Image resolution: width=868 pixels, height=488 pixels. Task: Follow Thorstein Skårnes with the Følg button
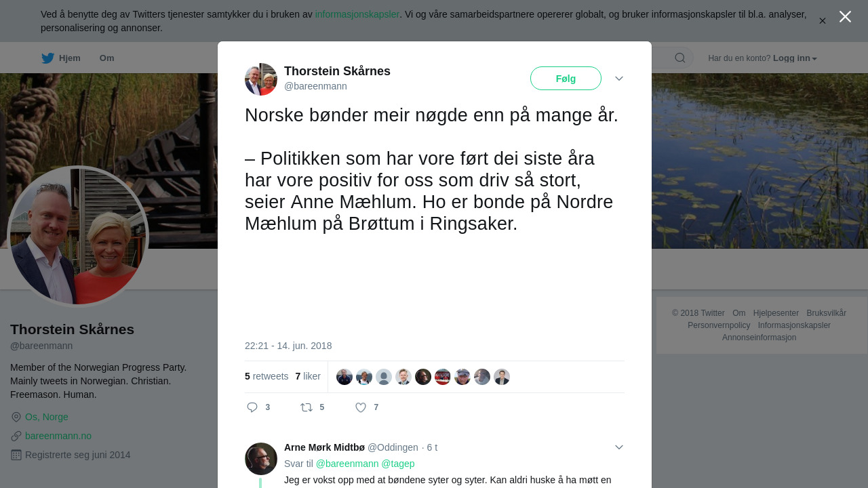[566, 79]
